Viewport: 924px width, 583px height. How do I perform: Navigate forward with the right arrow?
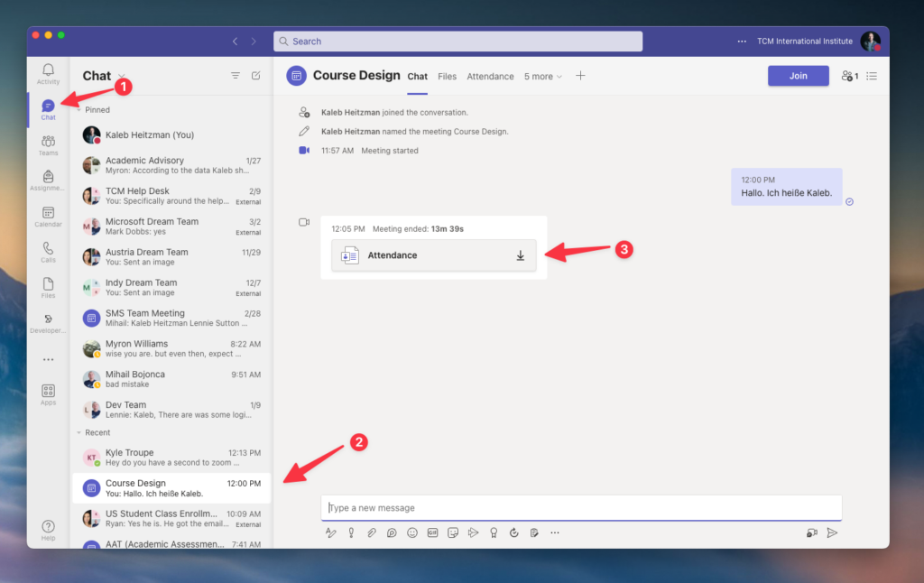(254, 42)
